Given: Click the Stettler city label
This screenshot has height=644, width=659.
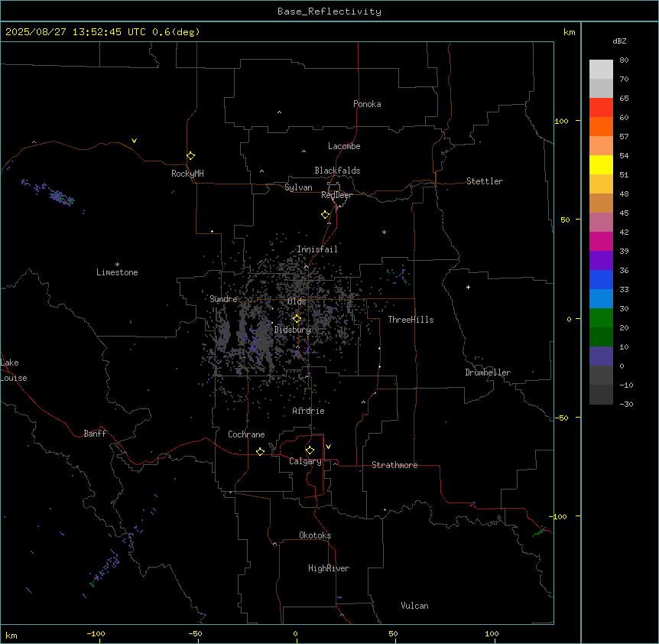Looking at the screenshot, I should [x=485, y=181].
